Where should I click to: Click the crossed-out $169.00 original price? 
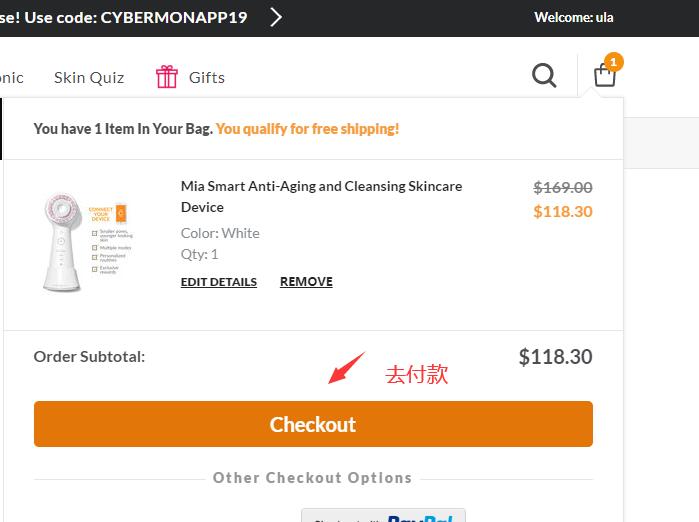[563, 187]
